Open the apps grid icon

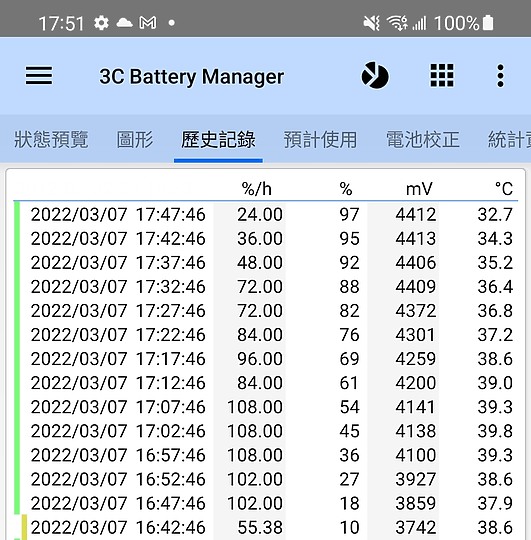click(x=442, y=75)
